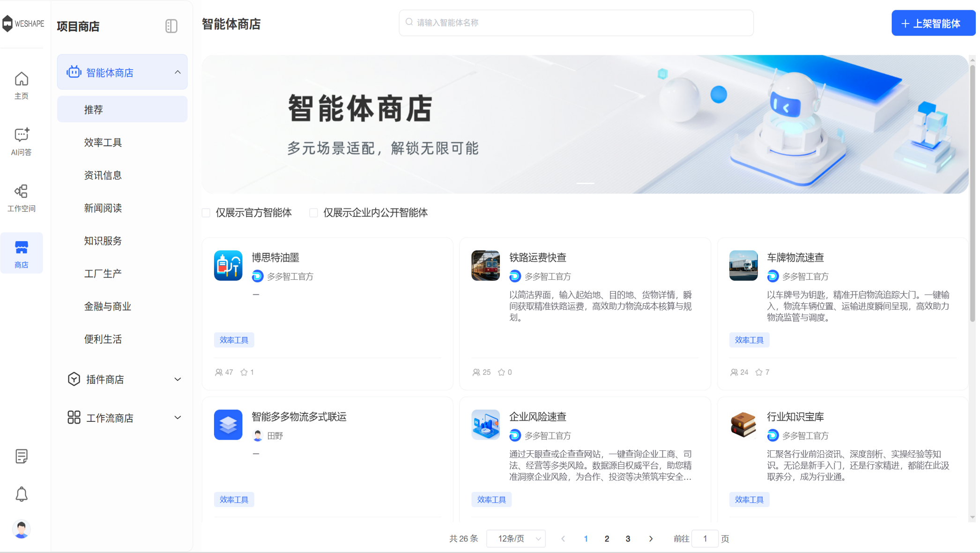The width and height of the screenshot is (980, 553).
Task: Click the search magnifier icon
Action: (x=409, y=22)
